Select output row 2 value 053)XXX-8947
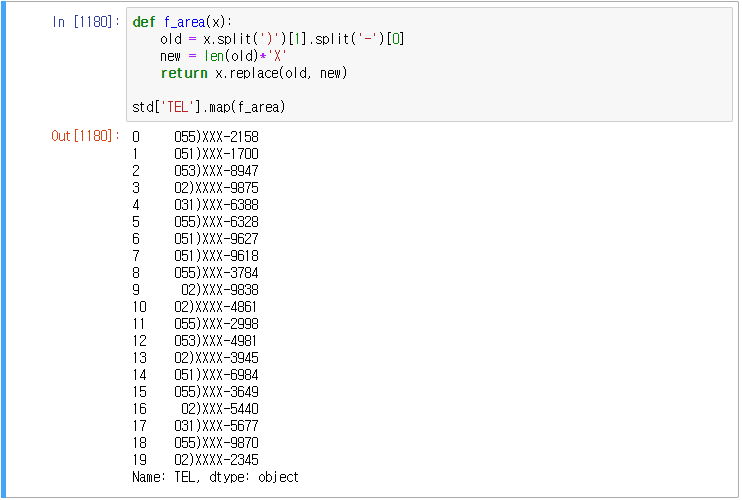Screen dimensions: 742x500 [216, 171]
